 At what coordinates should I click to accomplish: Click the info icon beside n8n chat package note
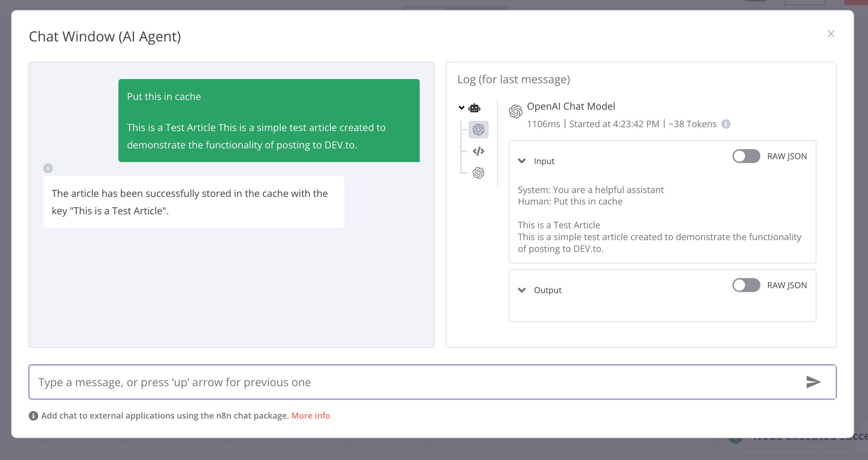coord(33,416)
